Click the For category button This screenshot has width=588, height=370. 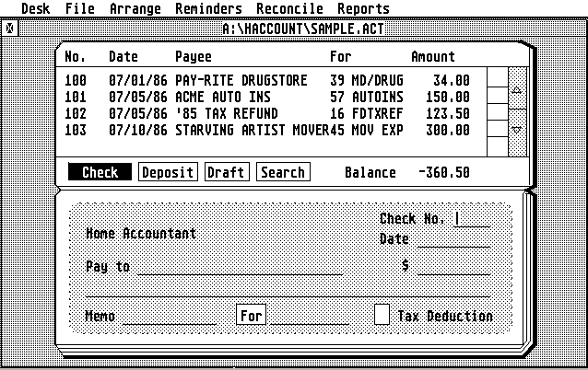coord(251,315)
